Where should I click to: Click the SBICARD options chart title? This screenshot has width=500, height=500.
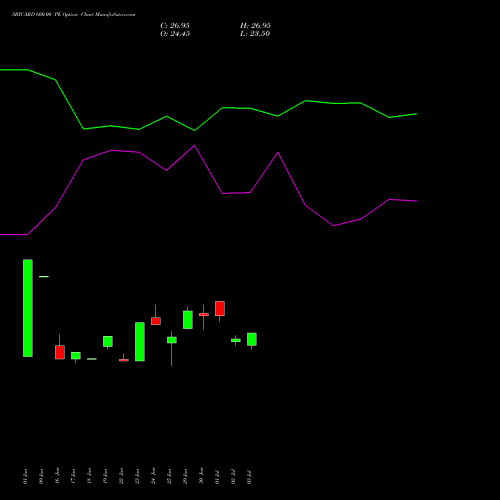[x=74, y=15]
